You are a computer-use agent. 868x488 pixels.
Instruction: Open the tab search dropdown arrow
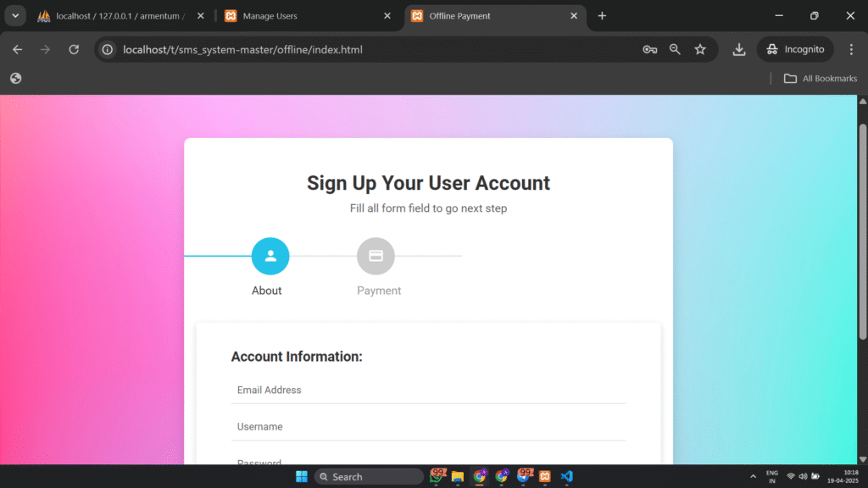(x=15, y=15)
